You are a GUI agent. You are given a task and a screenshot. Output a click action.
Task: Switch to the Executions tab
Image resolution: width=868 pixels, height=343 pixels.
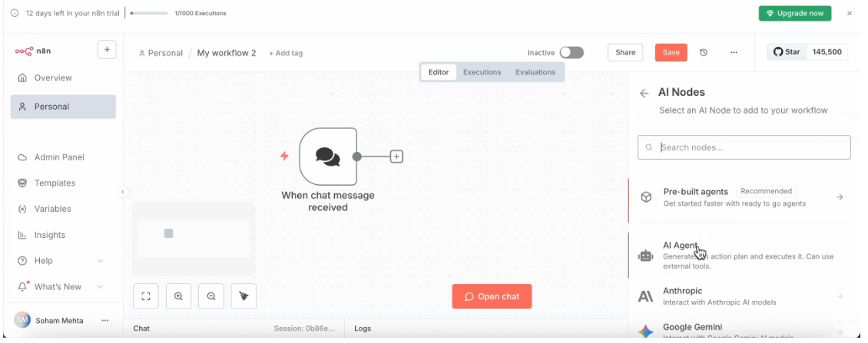(x=482, y=72)
